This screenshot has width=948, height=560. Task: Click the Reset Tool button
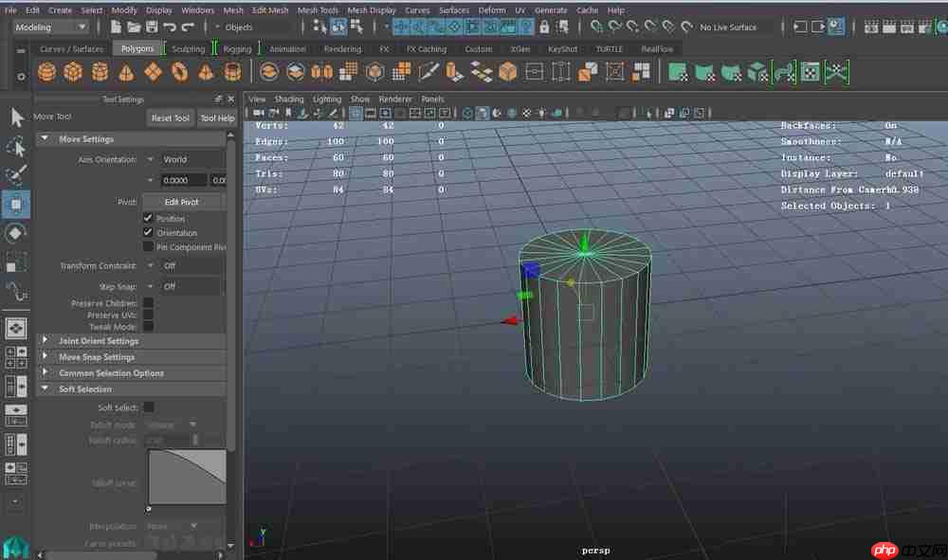pos(171,117)
